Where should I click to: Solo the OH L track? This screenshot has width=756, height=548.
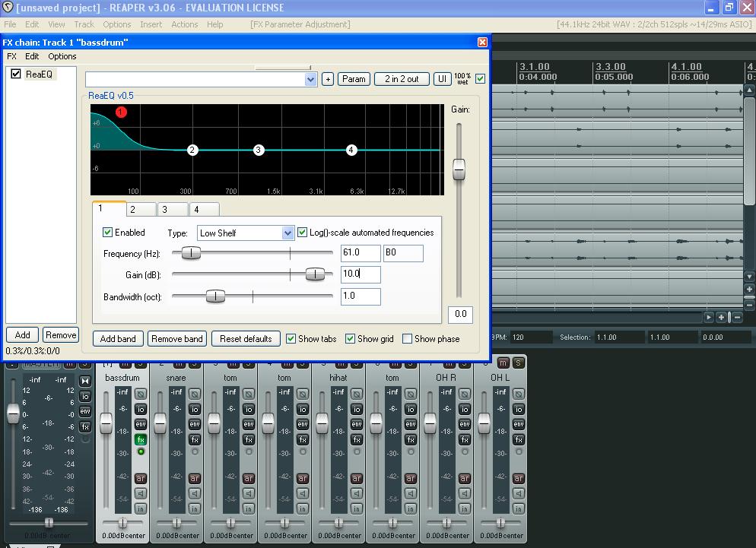(x=518, y=363)
